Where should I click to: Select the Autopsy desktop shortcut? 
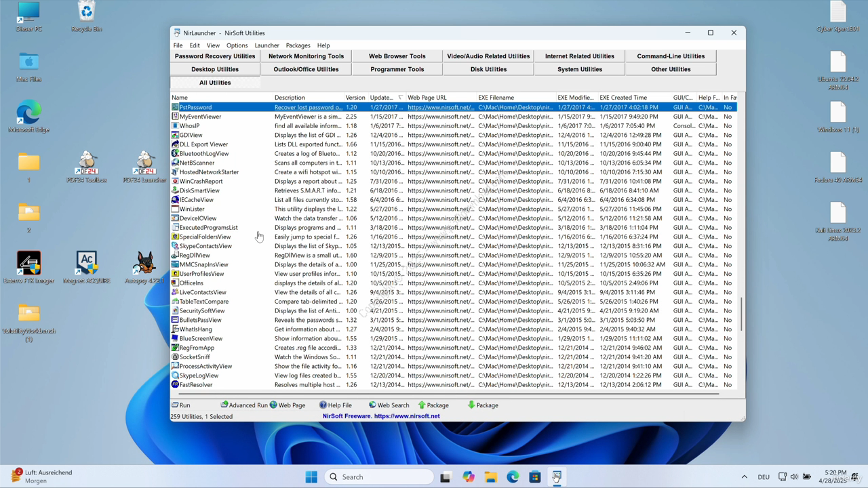[144, 267]
